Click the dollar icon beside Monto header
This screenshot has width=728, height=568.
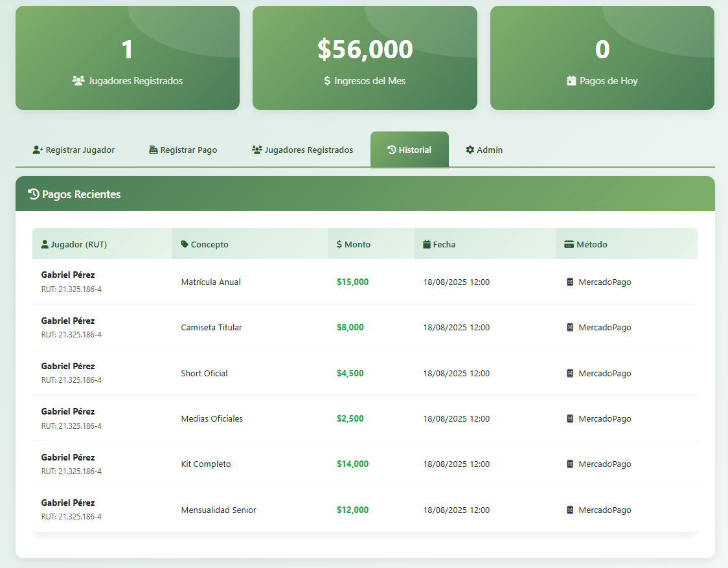tap(339, 244)
